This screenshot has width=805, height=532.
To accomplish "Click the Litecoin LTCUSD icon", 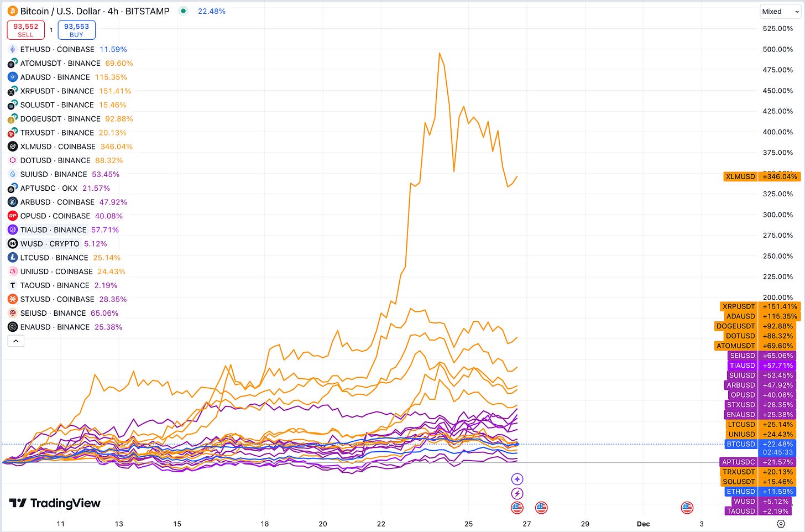I will pyautogui.click(x=13, y=258).
